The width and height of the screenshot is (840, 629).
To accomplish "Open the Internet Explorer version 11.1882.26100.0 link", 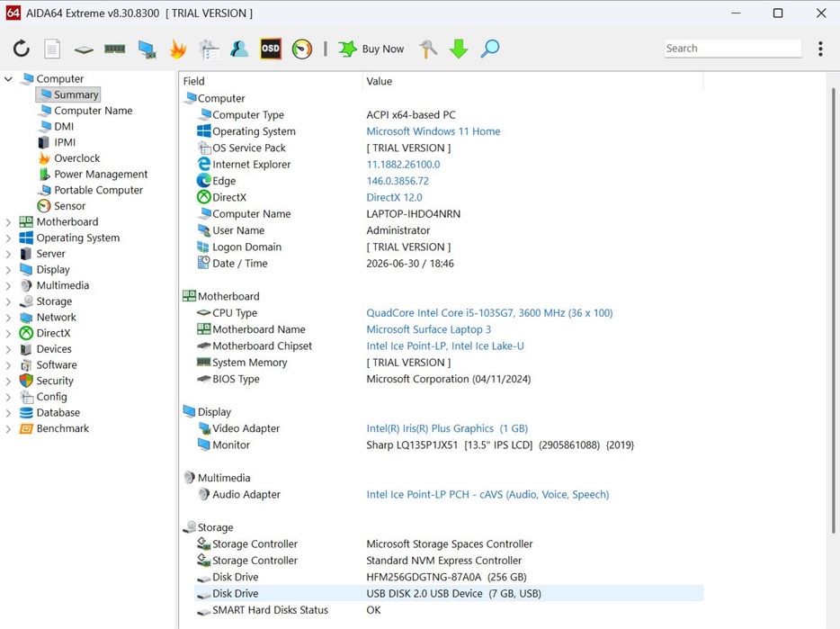I will [x=403, y=165].
